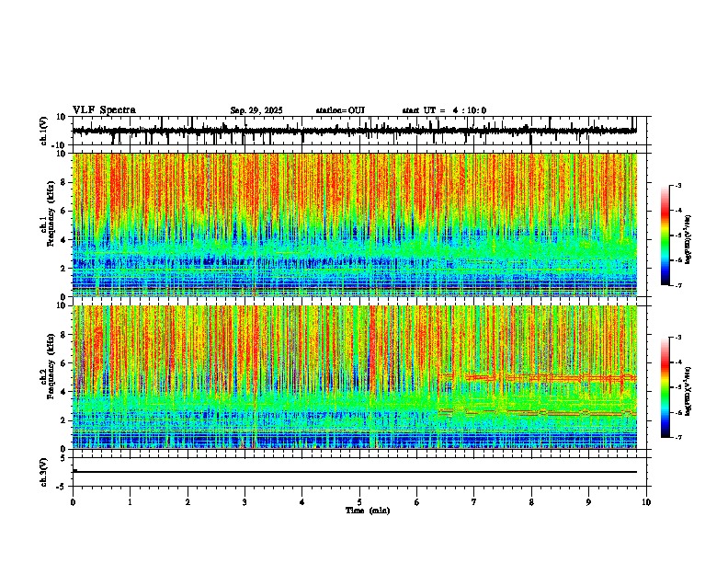Click time axis tick label "9"

pyautogui.click(x=588, y=502)
